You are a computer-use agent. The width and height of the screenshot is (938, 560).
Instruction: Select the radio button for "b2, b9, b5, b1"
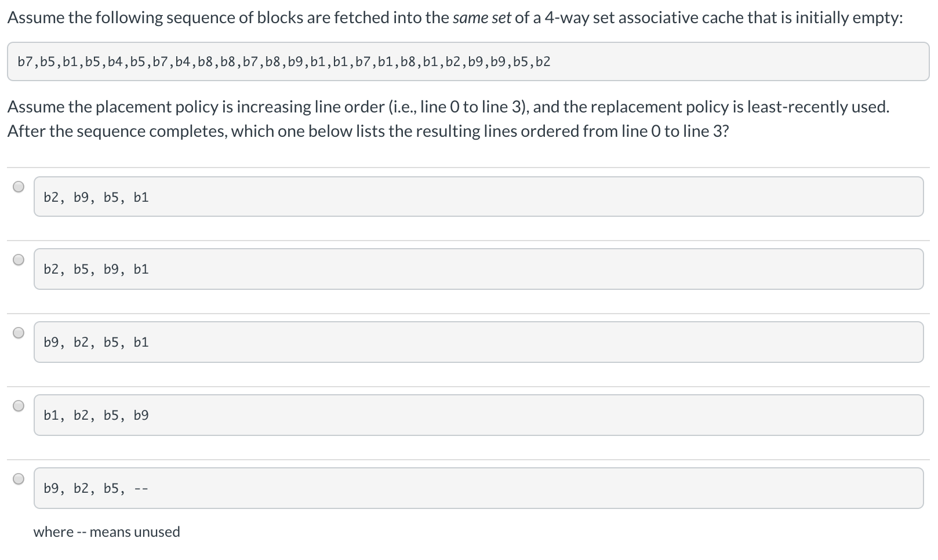coord(19,187)
